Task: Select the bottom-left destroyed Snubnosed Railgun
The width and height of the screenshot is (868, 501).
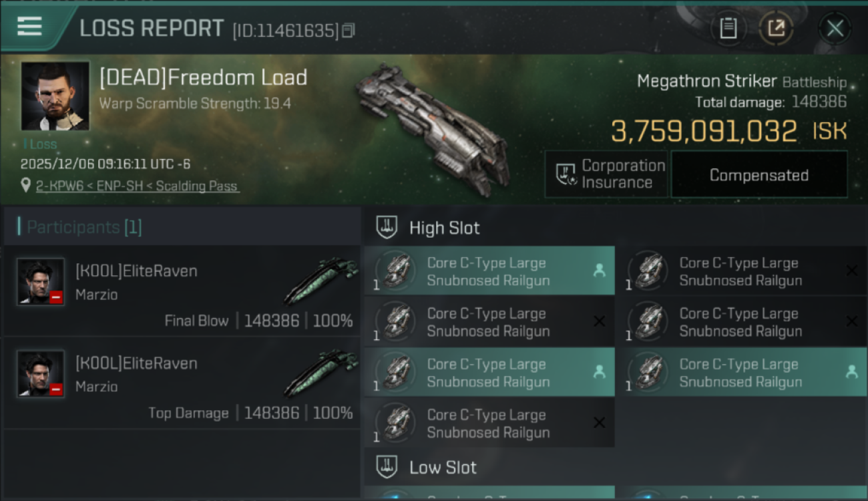Action: coord(489,424)
